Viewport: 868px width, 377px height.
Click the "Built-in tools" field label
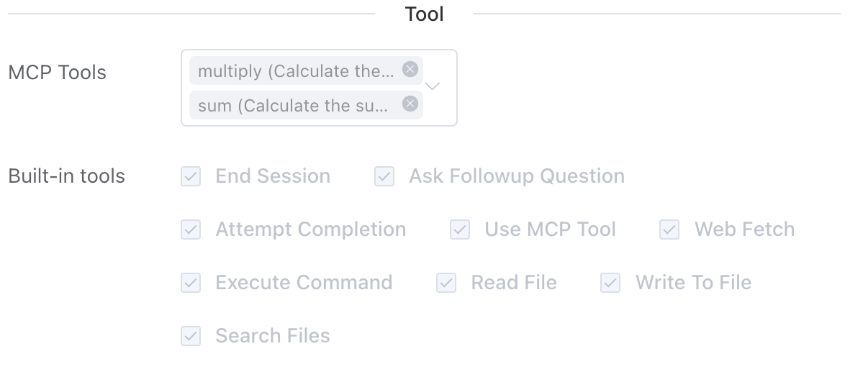point(66,176)
